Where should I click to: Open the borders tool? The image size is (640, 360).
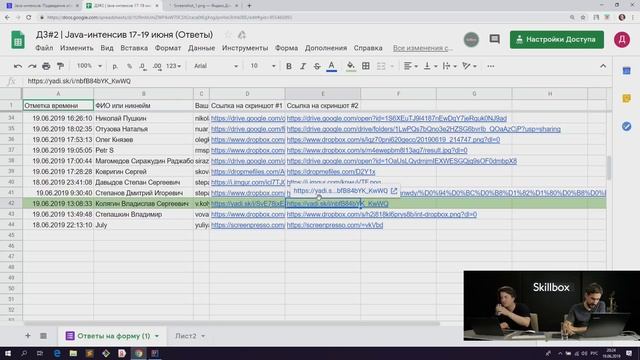[366, 66]
